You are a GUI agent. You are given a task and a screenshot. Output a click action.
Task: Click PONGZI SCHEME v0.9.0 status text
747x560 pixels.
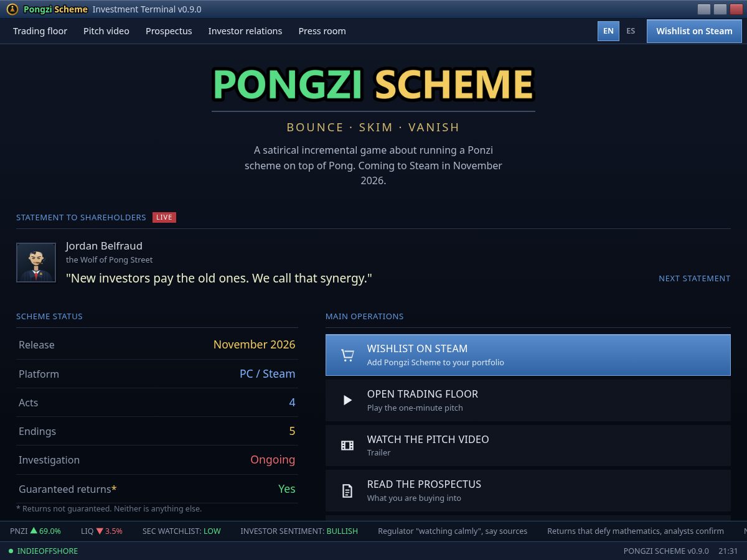(x=666, y=551)
